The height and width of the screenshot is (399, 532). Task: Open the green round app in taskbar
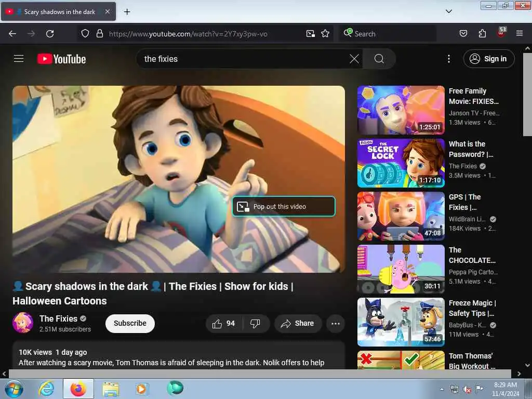tap(175, 388)
